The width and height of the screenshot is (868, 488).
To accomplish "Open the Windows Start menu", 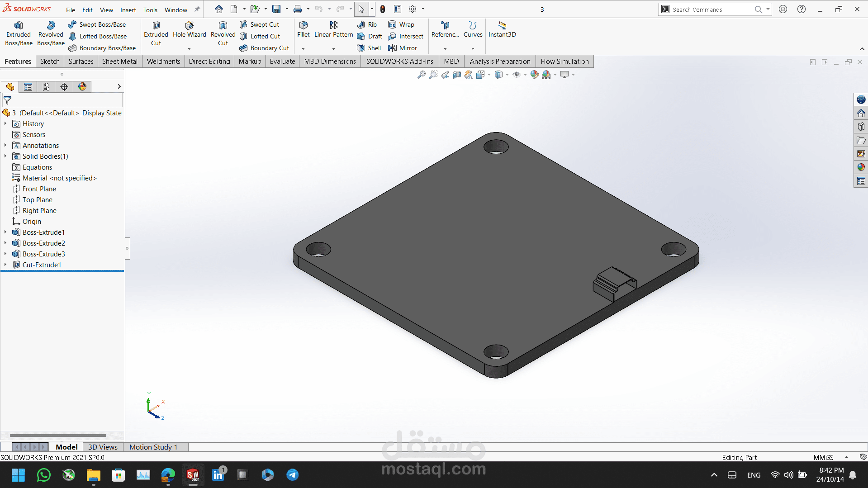I will tap(18, 475).
